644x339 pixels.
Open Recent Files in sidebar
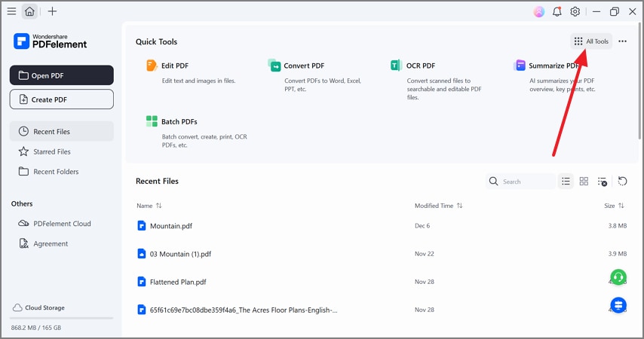[x=62, y=131]
